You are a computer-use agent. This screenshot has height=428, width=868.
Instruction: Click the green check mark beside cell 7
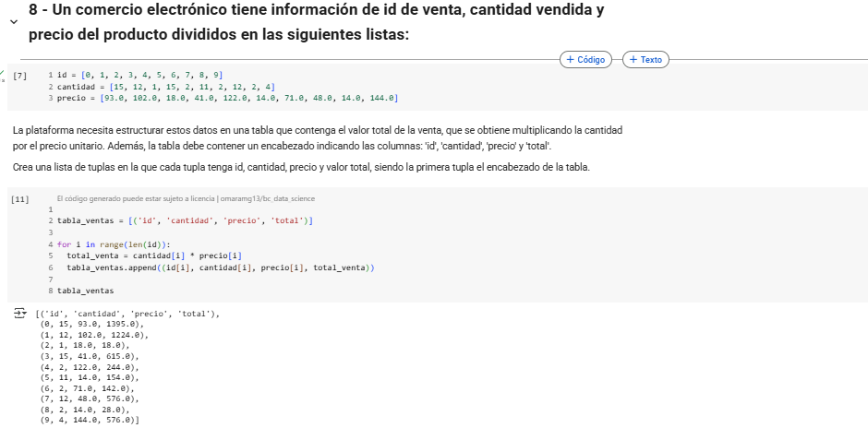tap(2, 75)
